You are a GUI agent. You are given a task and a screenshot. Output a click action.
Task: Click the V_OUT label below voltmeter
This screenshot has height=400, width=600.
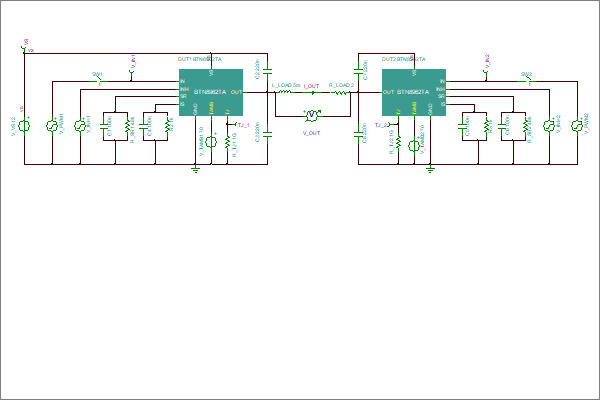pyautogui.click(x=311, y=133)
